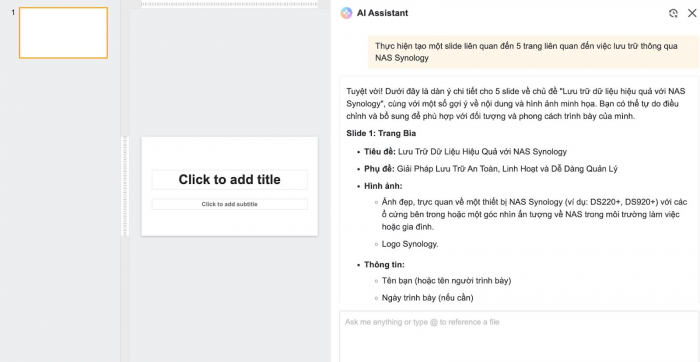Select slide 1 thumbnail in the slide panel
Viewport: 700px width, 362px height.
pyautogui.click(x=63, y=33)
